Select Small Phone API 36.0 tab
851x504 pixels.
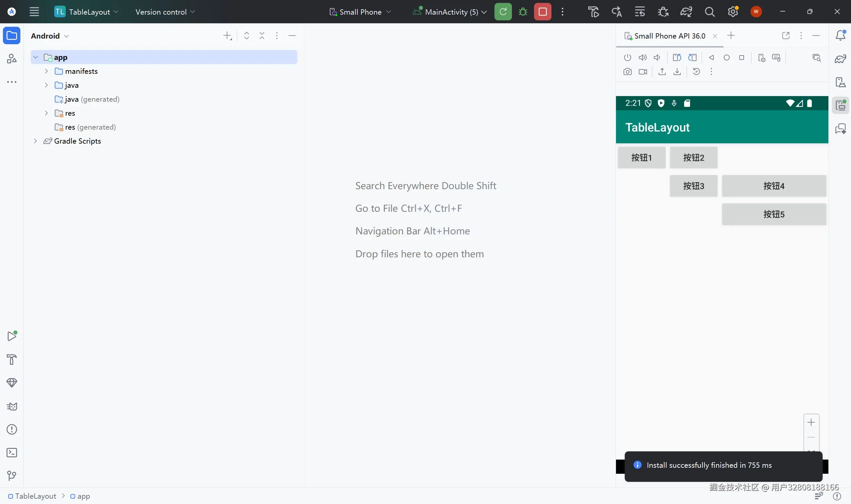(x=669, y=36)
